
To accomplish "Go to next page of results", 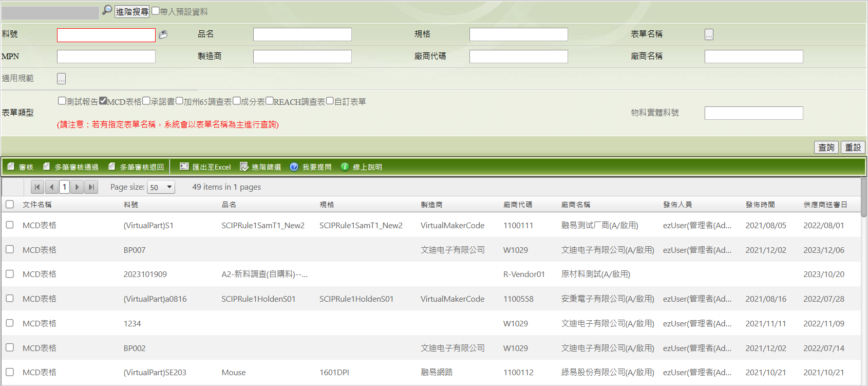I will click(77, 187).
